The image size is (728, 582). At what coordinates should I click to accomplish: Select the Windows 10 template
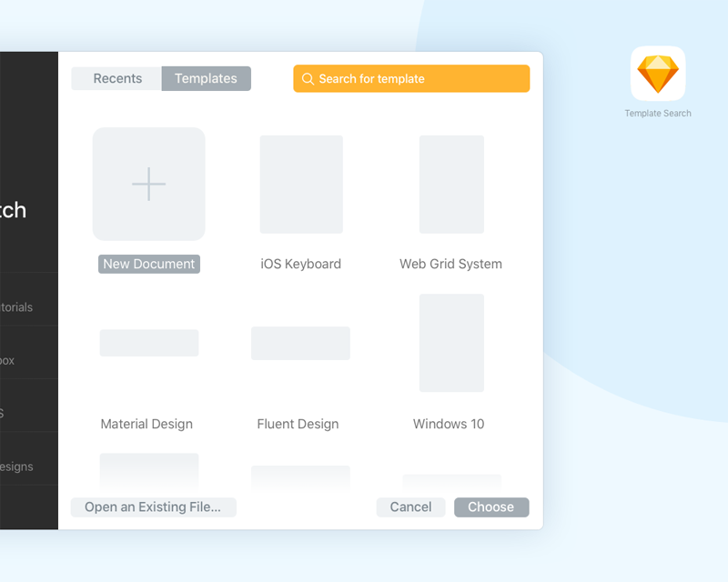coord(450,343)
